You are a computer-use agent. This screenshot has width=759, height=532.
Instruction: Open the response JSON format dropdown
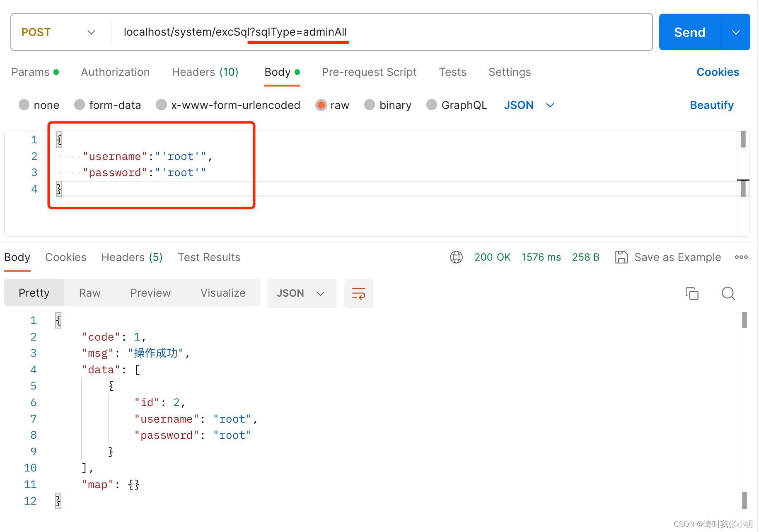coord(302,293)
